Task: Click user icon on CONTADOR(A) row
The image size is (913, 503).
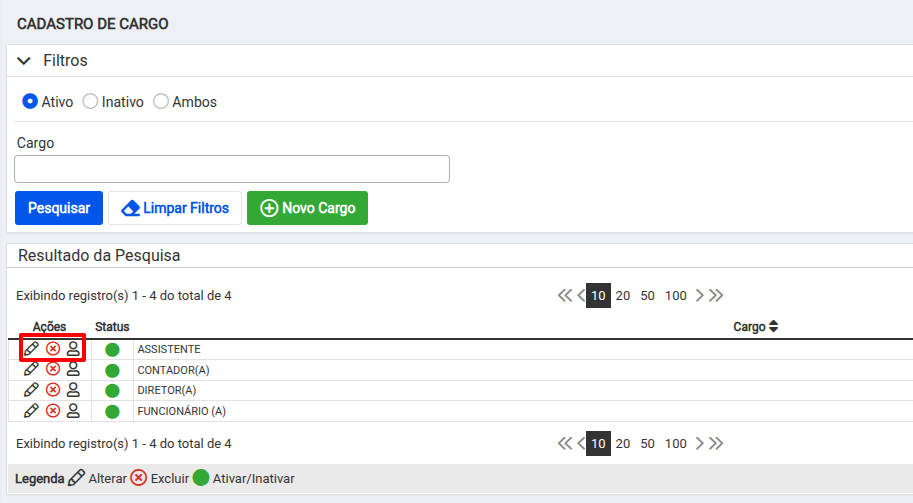Action: point(73,369)
